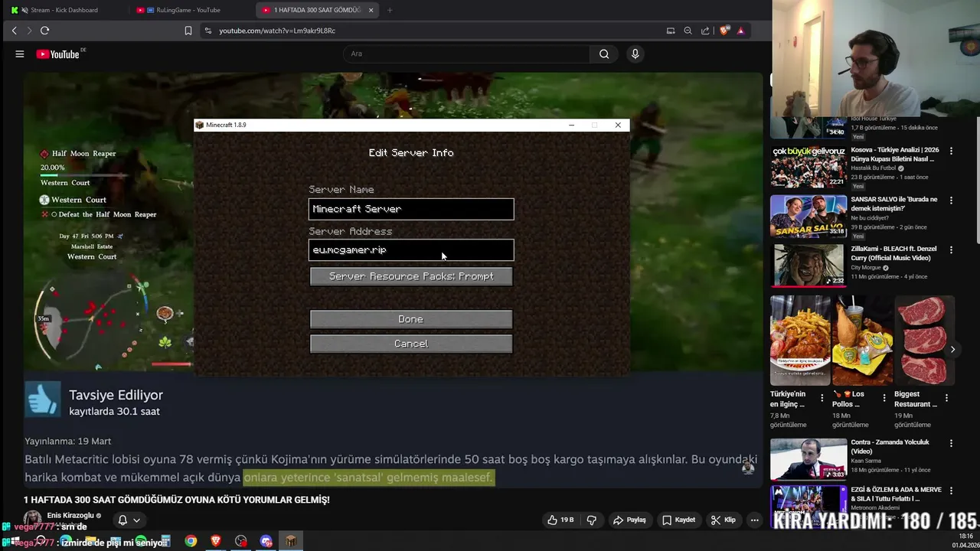Click the cast/media icon in address bar

tap(671, 31)
